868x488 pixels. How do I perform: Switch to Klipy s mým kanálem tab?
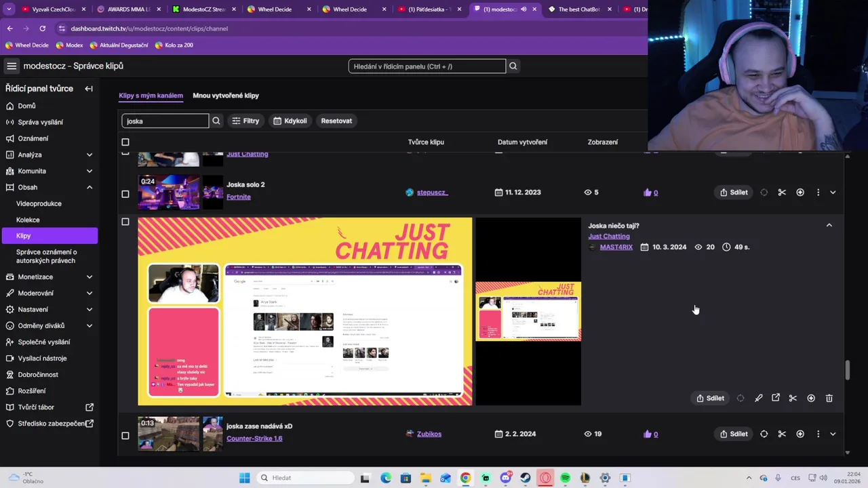coord(151,96)
